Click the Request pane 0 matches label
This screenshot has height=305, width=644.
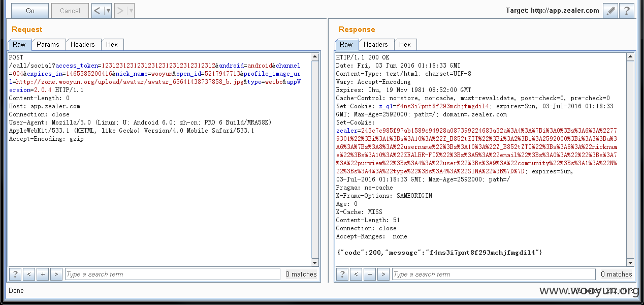pos(301,274)
